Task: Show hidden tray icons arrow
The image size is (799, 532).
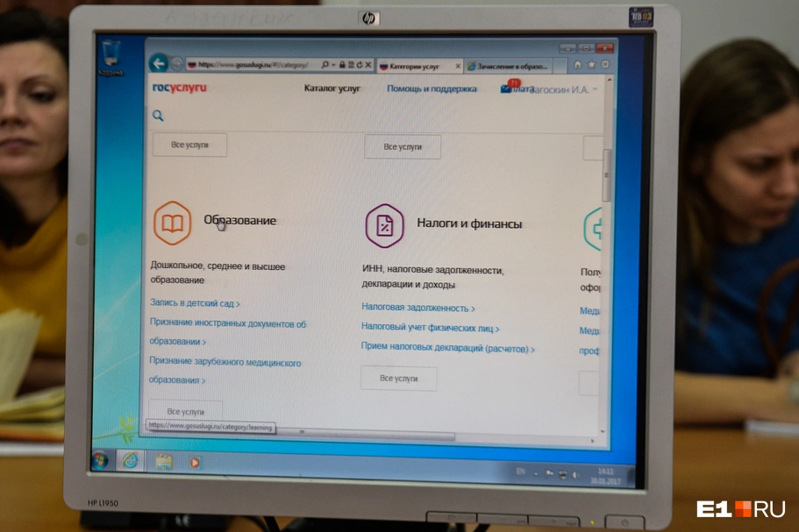Action: point(536,473)
